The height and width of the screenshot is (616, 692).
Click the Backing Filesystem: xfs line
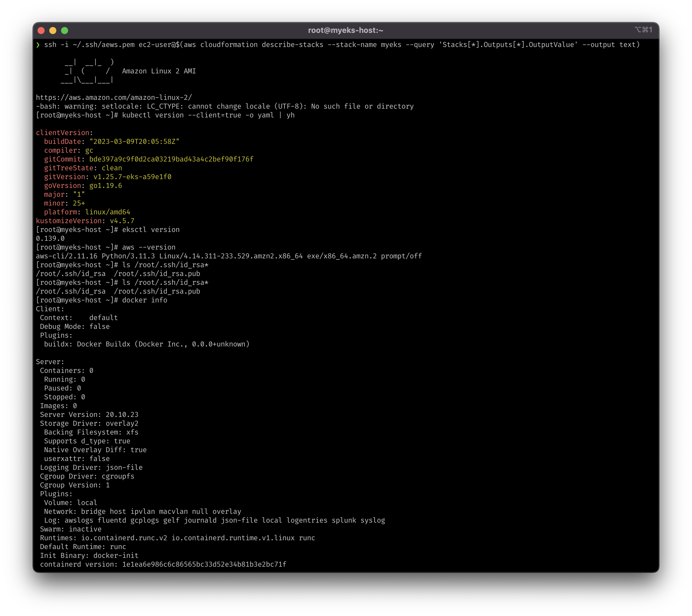[x=91, y=432]
